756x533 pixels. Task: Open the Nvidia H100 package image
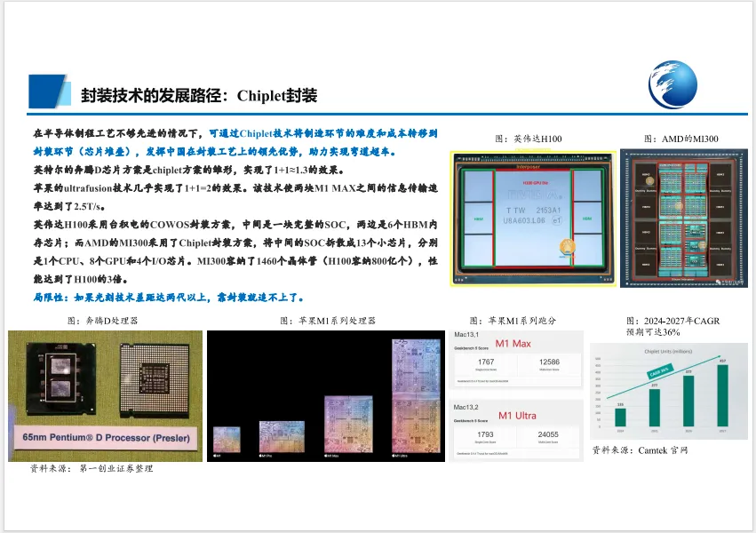coord(533,219)
